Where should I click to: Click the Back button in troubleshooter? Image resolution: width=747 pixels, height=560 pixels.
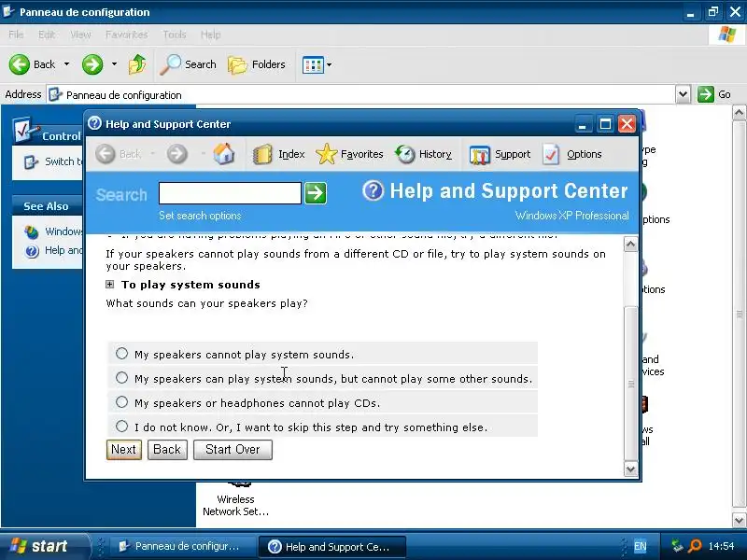pos(167,450)
